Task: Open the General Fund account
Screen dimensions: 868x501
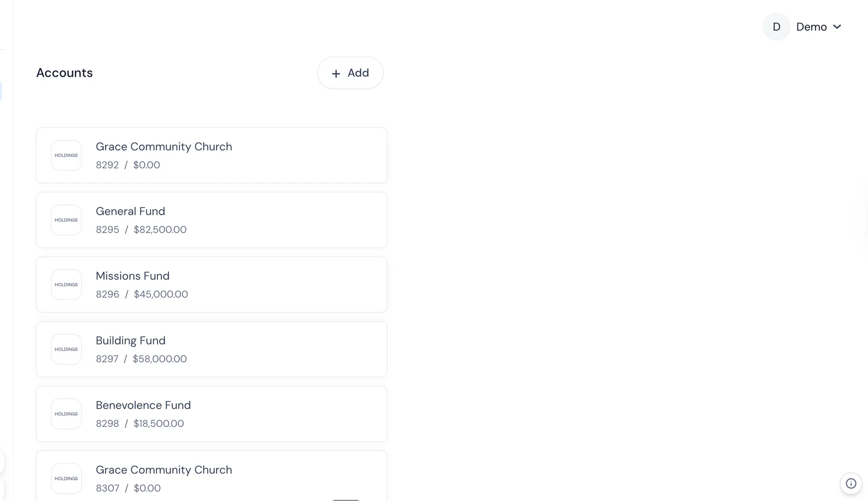Action: pyautogui.click(x=130, y=212)
